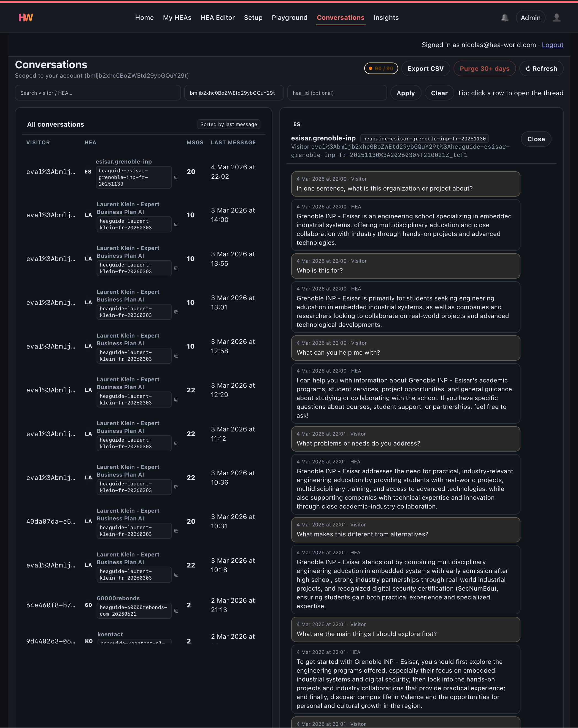This screenshot has width=578, height=728.
Task: Switch to the Insights page
Action: click(386, 18)
